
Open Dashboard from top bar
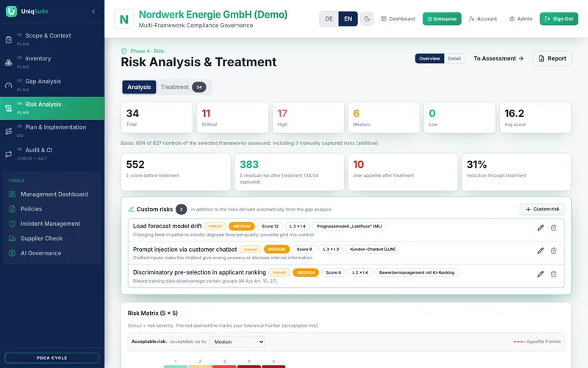(398, 19)
